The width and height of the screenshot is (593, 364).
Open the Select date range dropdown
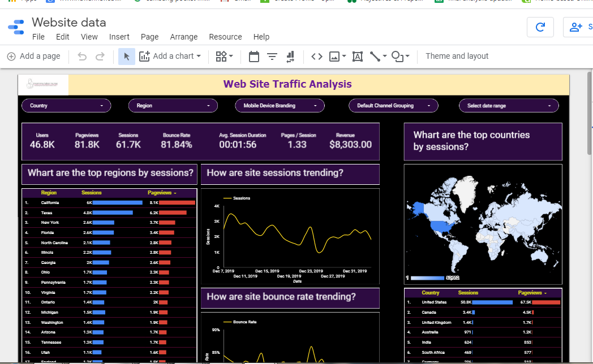(508, 106)
